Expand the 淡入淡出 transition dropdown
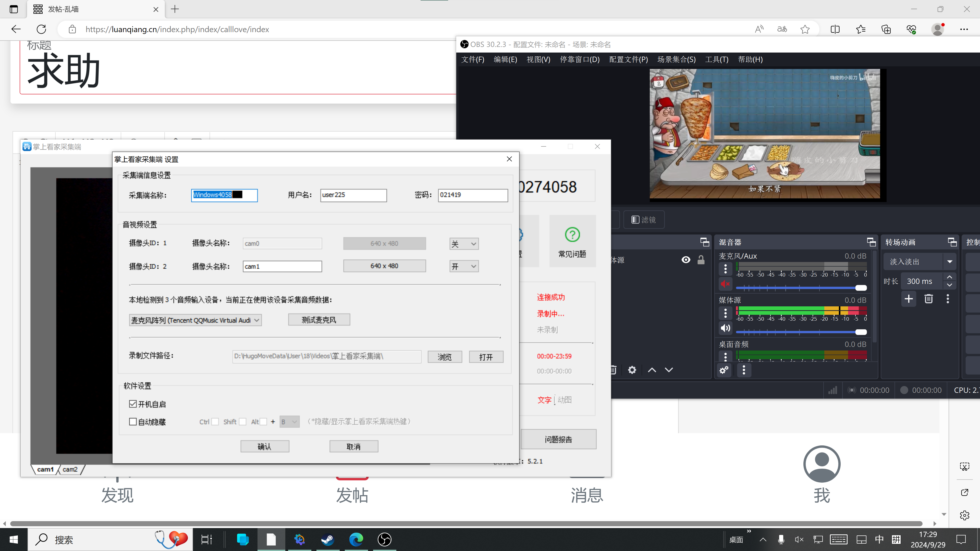Image resolution: width=980 pixels, height=551 pixels. coord(950,262)
